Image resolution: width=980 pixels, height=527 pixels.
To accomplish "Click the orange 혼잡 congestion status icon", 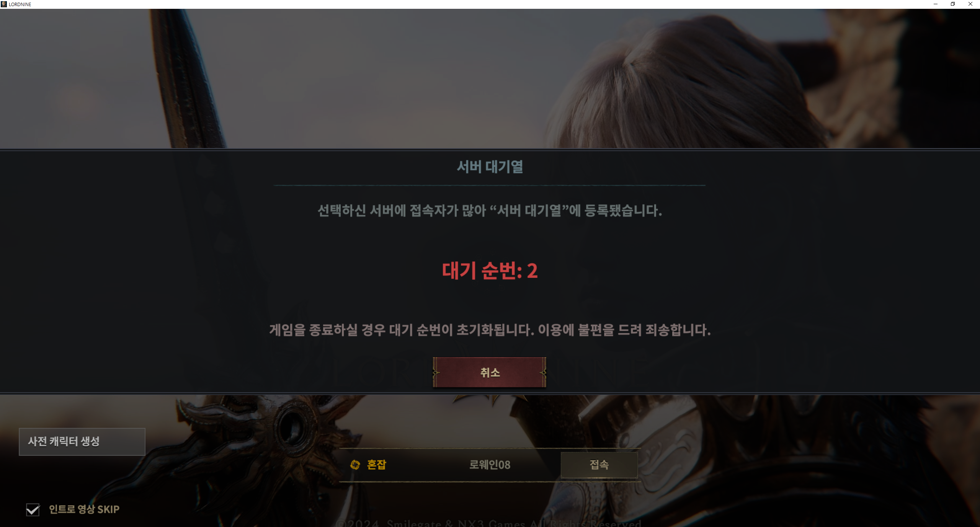I will (355, 465).
